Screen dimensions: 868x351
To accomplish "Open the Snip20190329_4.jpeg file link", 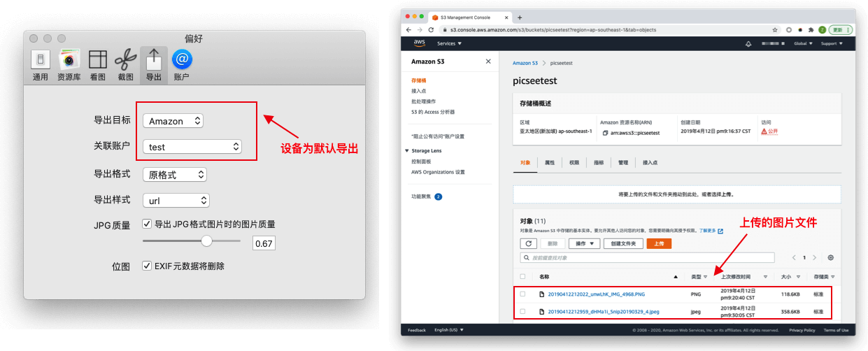I will coord(604,312).
